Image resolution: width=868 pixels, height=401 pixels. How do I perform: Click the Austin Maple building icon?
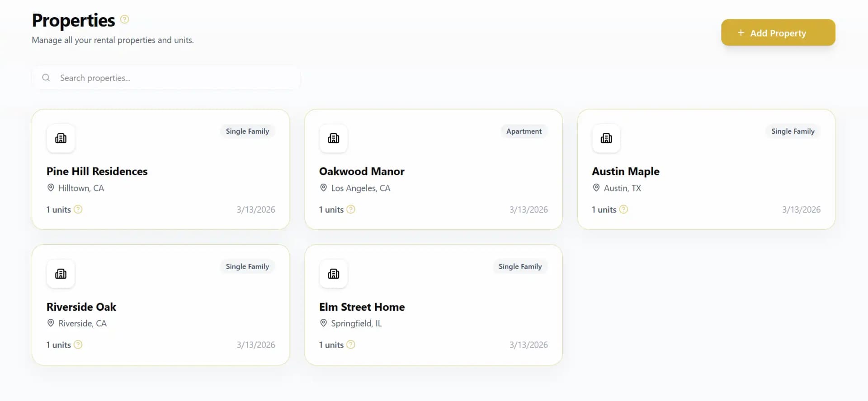pos(606,139)
